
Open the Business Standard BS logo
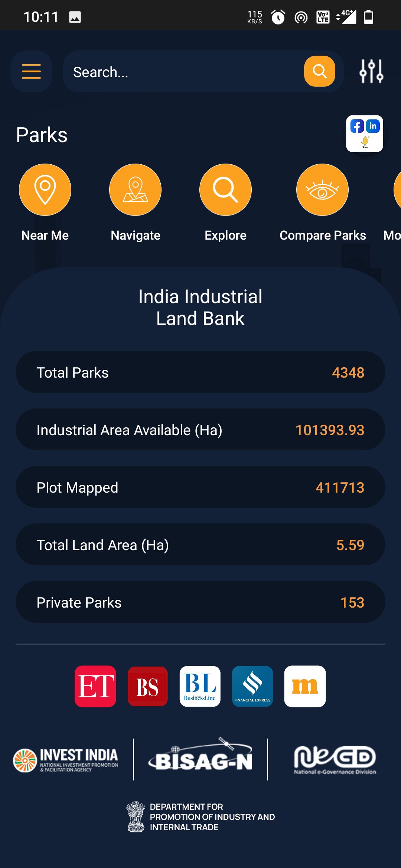point(148,686)
